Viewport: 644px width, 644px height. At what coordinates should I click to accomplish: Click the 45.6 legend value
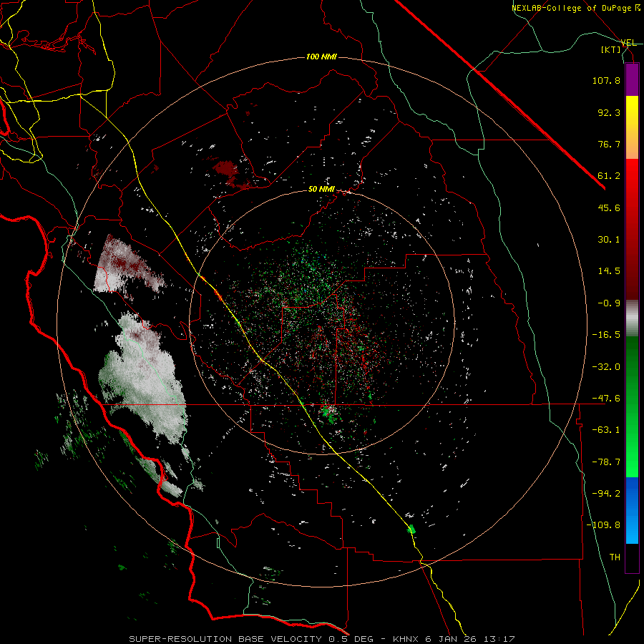coord(609,208)
